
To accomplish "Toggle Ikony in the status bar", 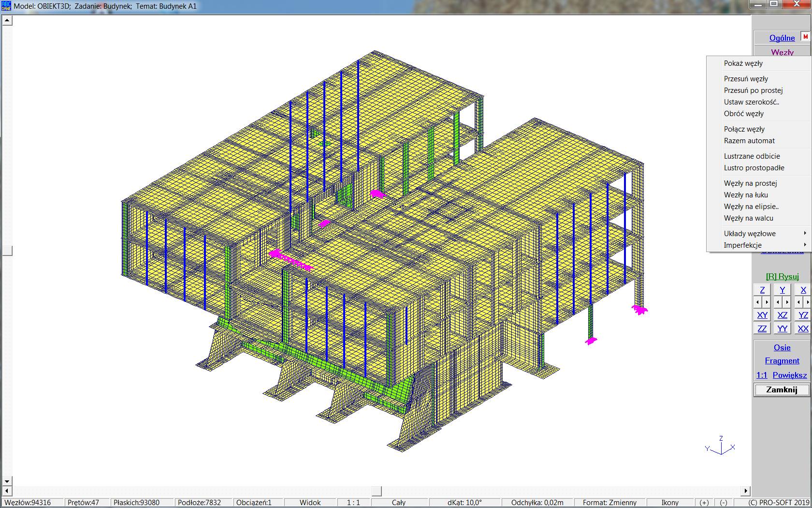I will click(x=670, y=503).
